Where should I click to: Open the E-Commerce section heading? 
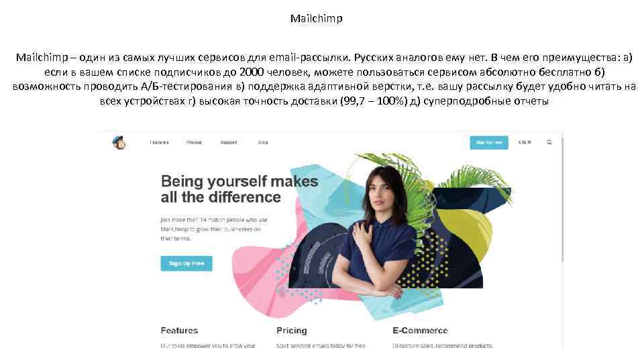(x=420, y=330)
